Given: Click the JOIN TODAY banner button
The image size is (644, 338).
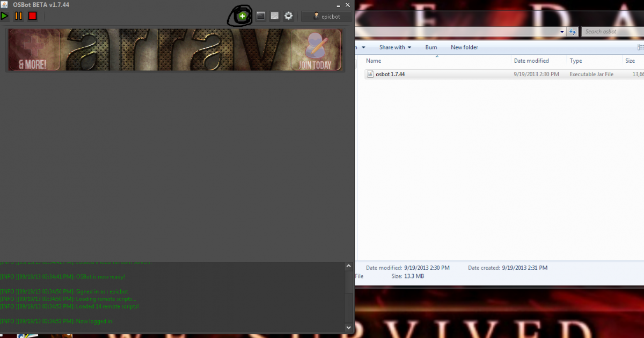Looking at the screenshot, I should (316, 50).
